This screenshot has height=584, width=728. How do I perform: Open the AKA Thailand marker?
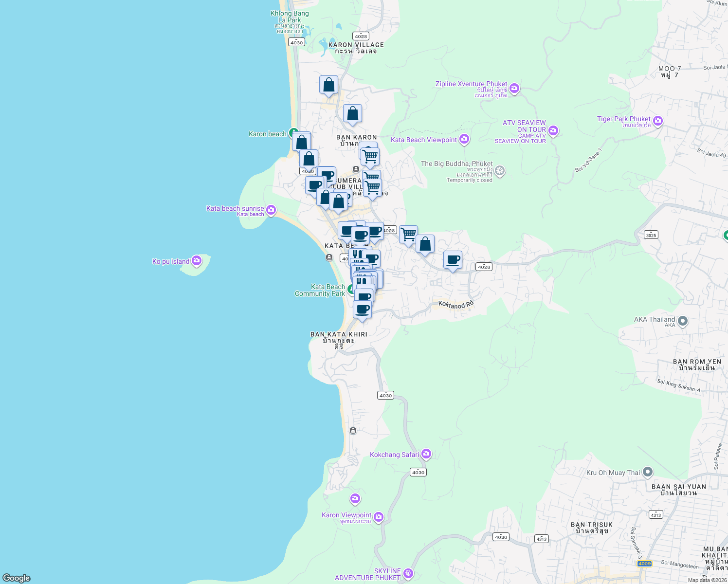[x=683, y=321]
